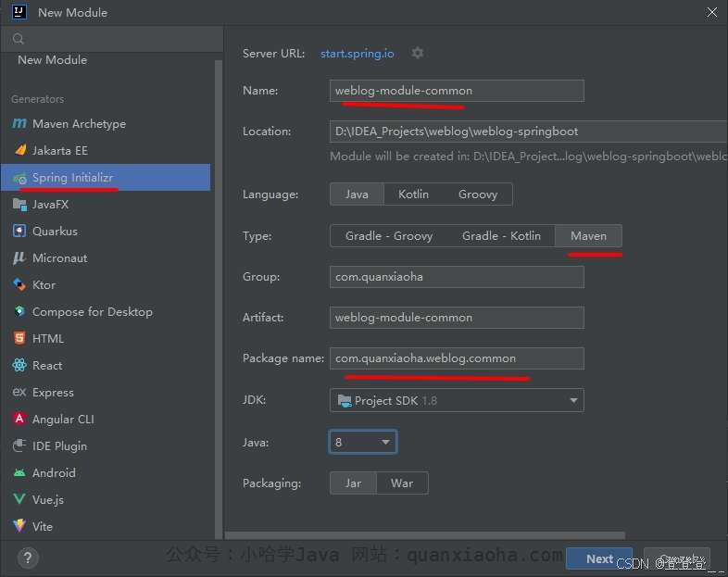The image size is (728, 577).
Task: Select the Maven Archetype generator icon
Action: point(19,123)
